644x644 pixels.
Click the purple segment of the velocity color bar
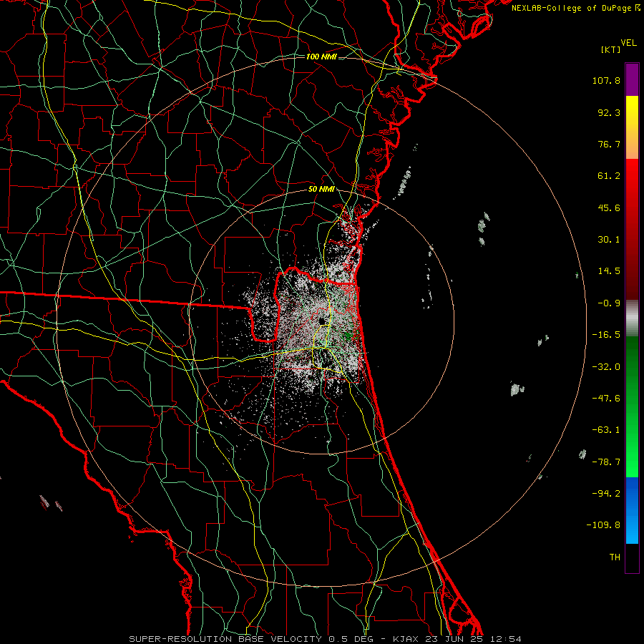(x=632, y=80)
